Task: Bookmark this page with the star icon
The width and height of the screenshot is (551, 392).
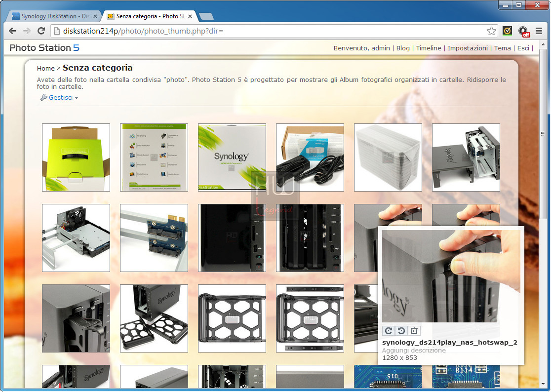Action: pyautogui.click(x=492, y=31)
